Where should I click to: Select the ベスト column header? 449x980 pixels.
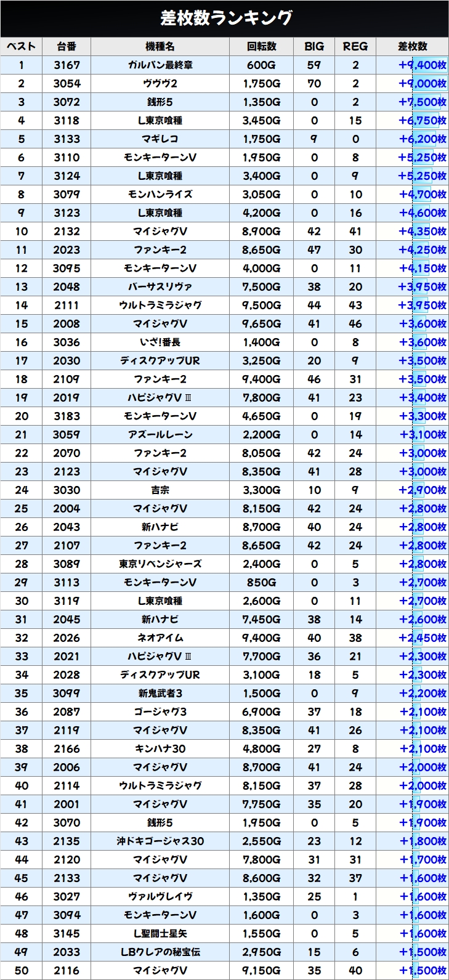pyautogui.click(x=22, y=46)
